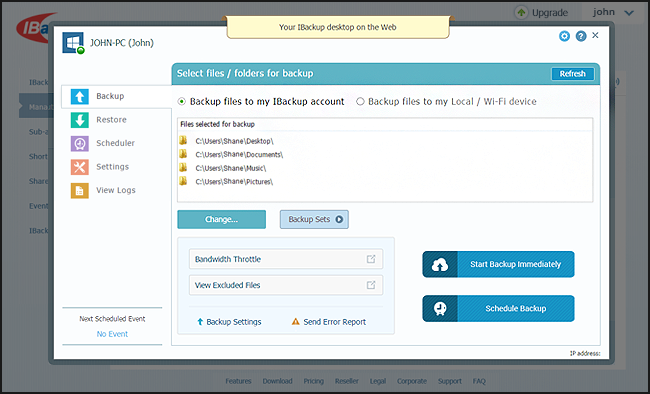Open help with the question mark icon
Viewport: 650px width, 394px height.
click(x=581, y=36)
